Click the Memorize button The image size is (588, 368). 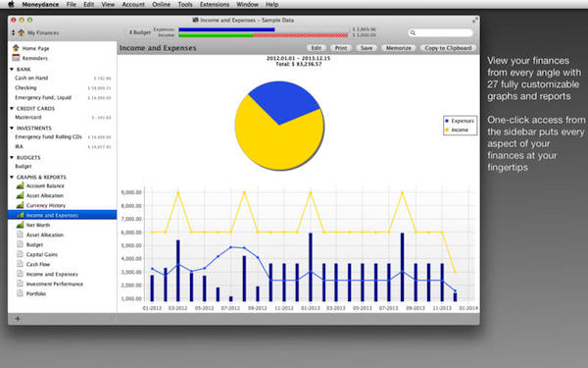coord(398,48)
